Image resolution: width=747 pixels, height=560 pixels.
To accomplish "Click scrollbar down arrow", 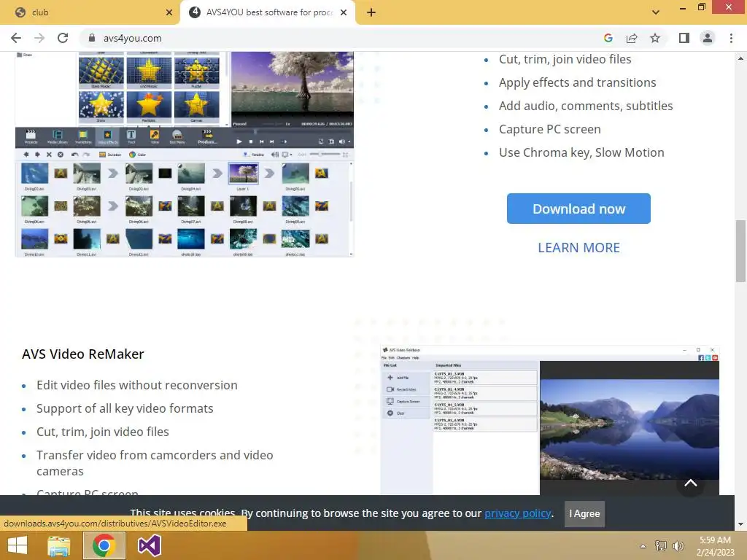I will coord(740,524).
